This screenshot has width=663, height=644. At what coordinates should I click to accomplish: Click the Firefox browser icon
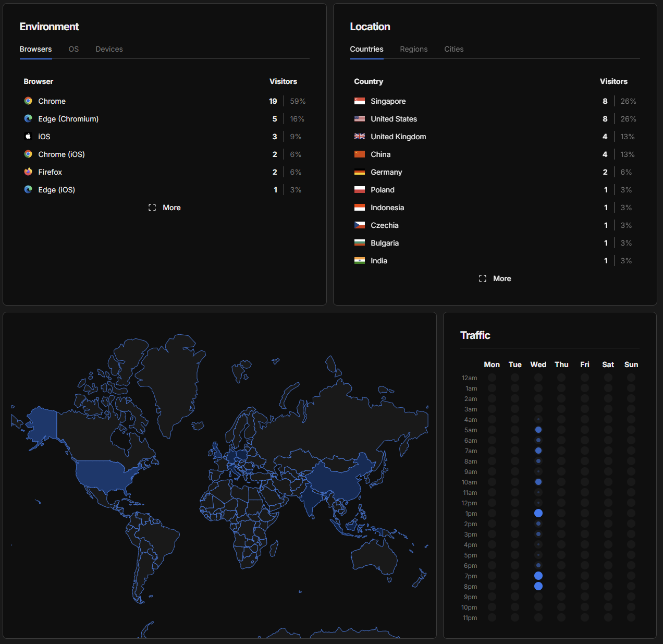pyautogui.click(x=28, y=172)
